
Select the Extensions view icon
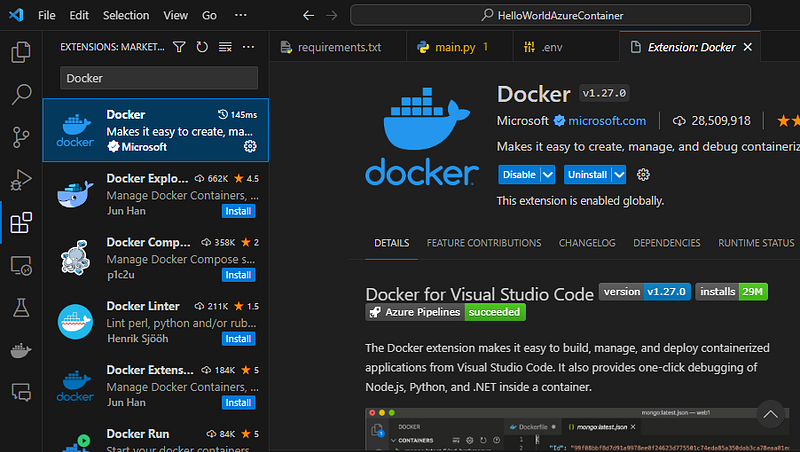(21, 223)
